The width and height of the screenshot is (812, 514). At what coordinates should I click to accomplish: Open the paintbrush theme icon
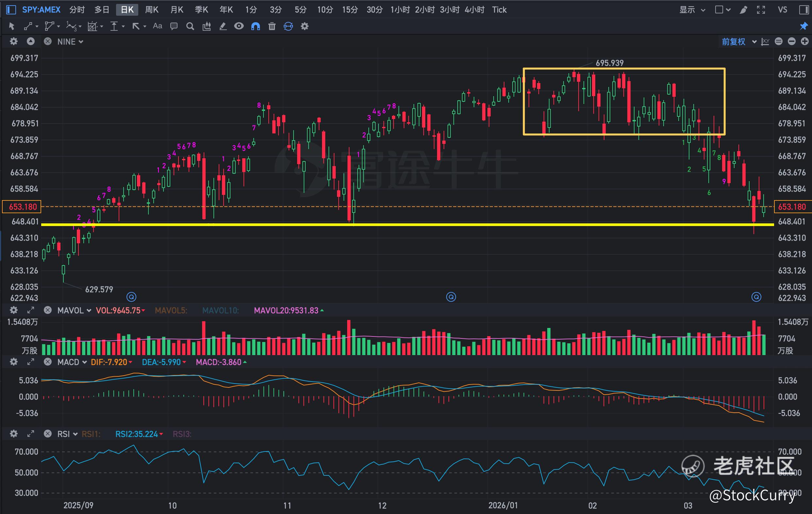[x=743, y=10]
